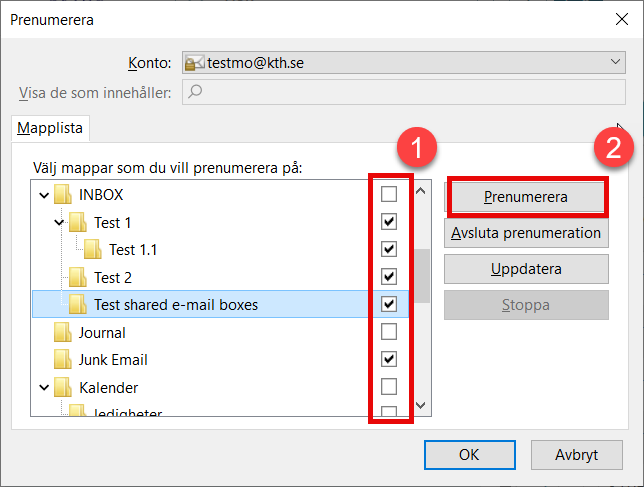
Task: Click the Test 2 folder icon
Action: (78, 277)
